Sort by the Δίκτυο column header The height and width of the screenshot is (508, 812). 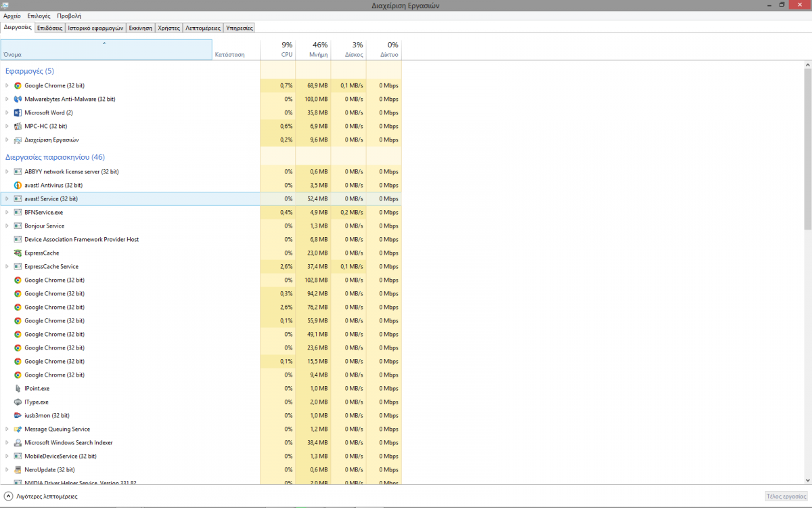pos(384,49)
